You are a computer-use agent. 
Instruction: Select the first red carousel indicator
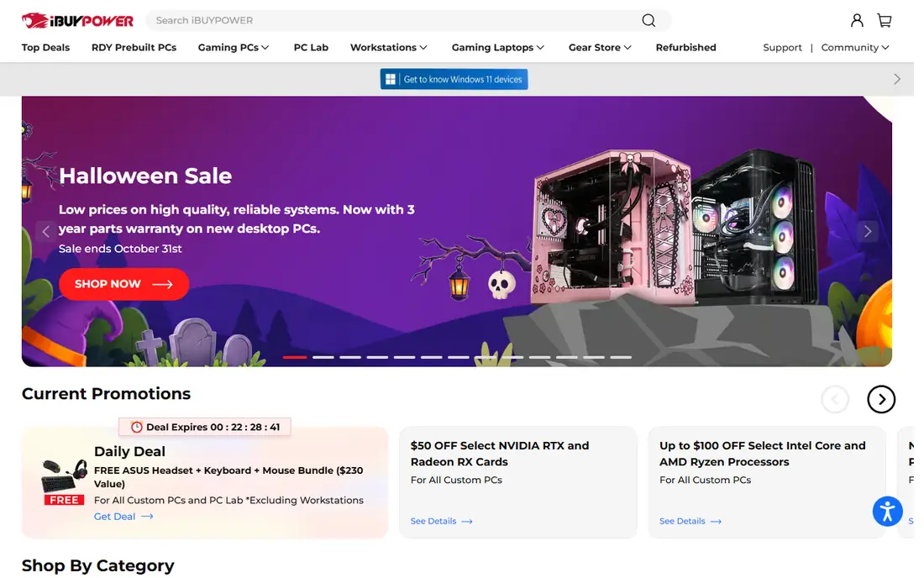[295, 358]
